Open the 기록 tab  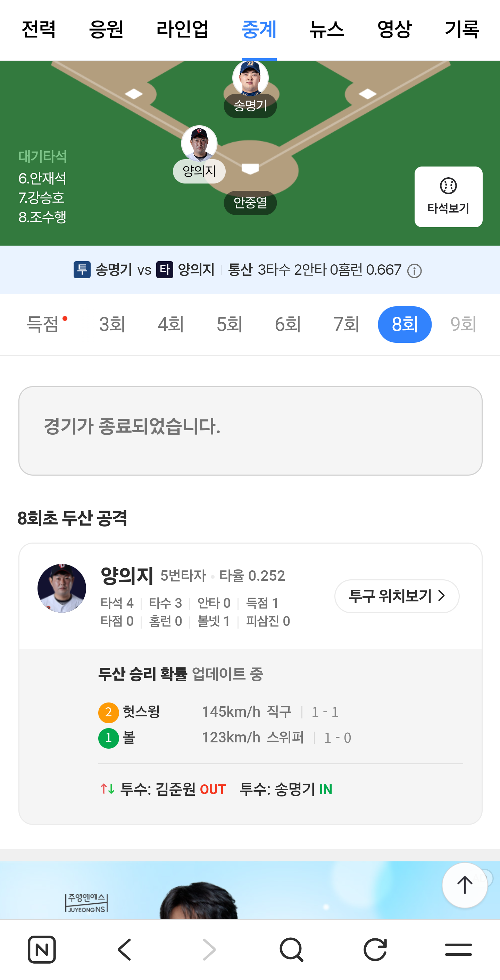pos(462,29)
